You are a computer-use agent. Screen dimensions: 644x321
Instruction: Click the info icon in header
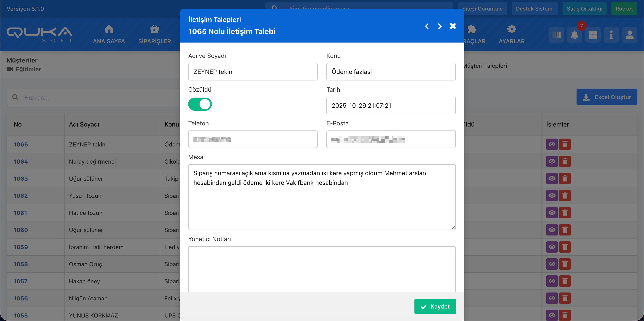611,35
